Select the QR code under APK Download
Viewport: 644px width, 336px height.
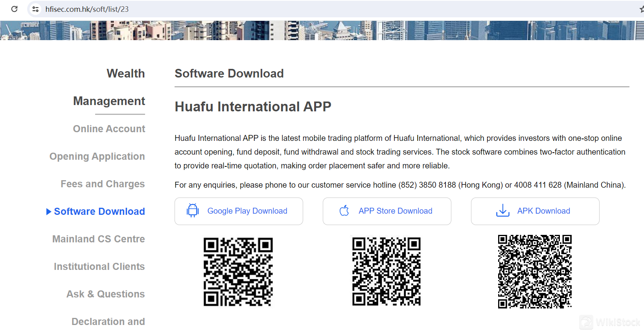(535, 271)
